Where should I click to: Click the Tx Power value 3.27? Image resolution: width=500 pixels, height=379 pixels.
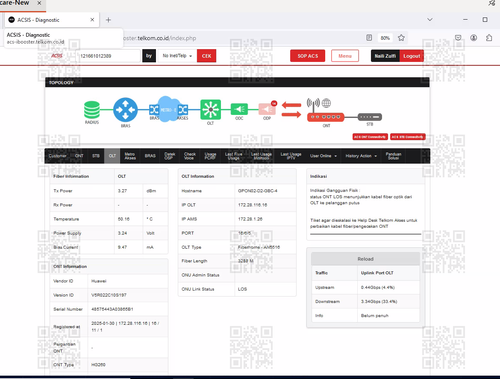pyautogui.click(x=122, y=191)
